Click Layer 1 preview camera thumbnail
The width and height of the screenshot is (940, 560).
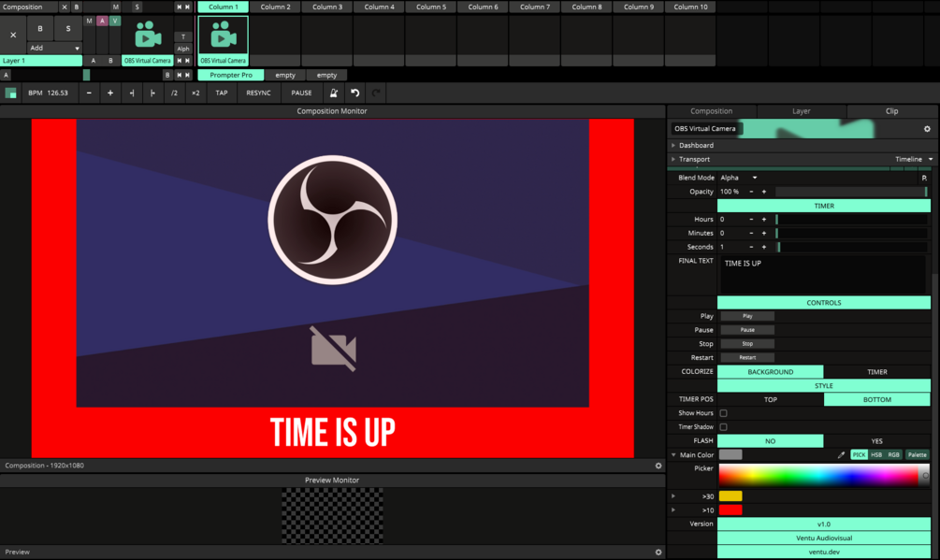[148, 35]
